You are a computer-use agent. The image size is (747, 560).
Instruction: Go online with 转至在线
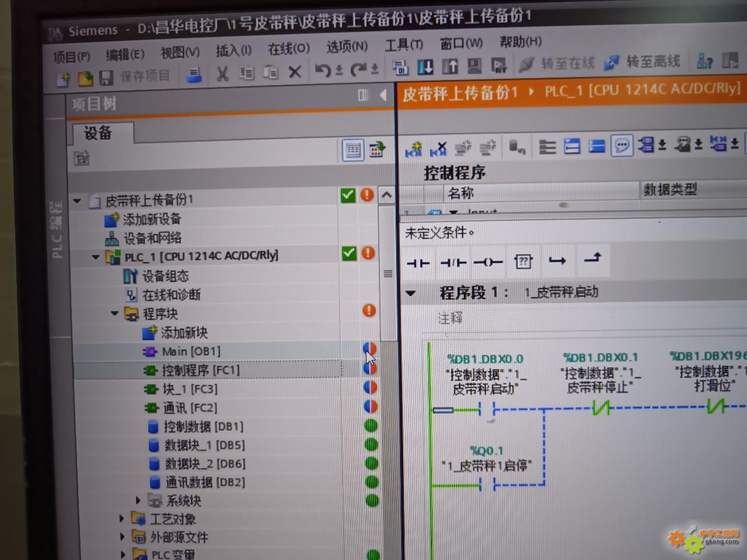pos(557,63)
